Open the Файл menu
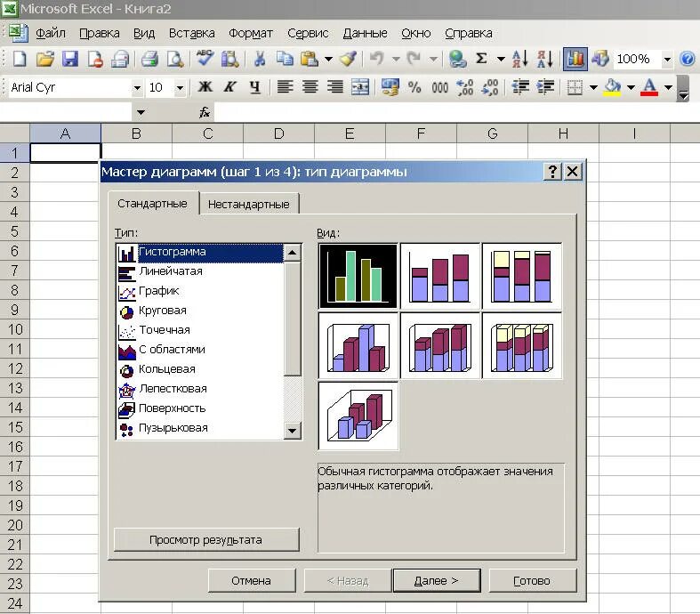Screen dimensions: 700x614 tap(50, 33)
